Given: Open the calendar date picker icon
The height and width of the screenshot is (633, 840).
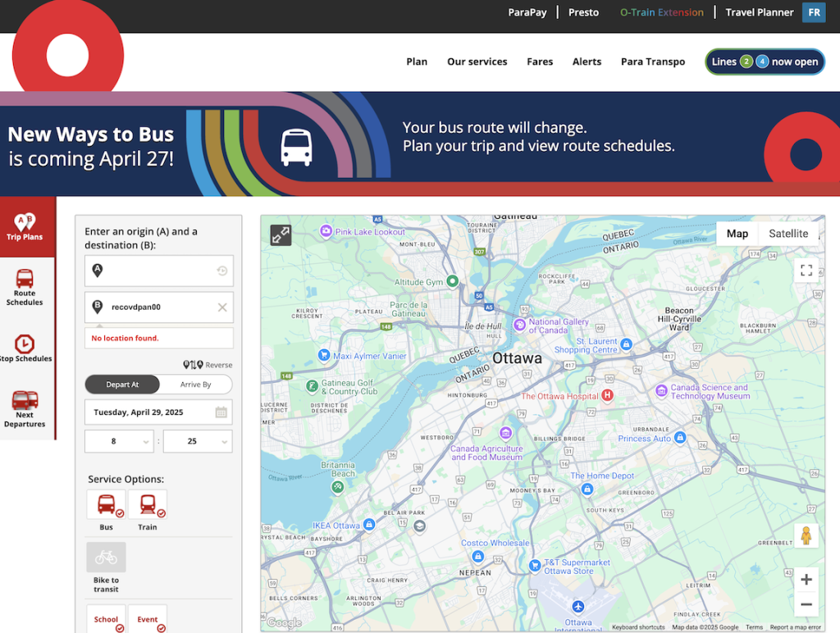Looking at the screenshot, I should [221, 412].
